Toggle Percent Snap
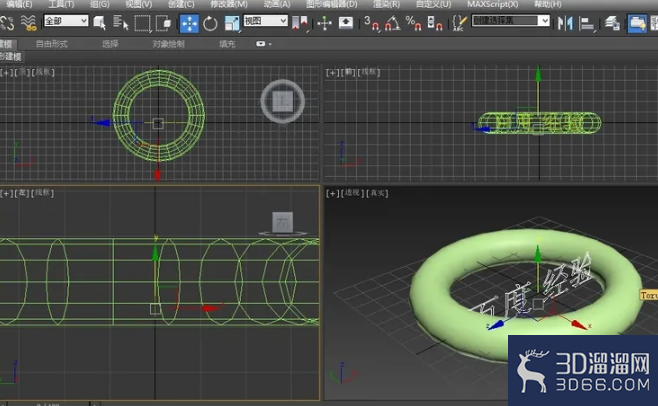This screenshot has width=658, height=406. [x=413, y=23]
